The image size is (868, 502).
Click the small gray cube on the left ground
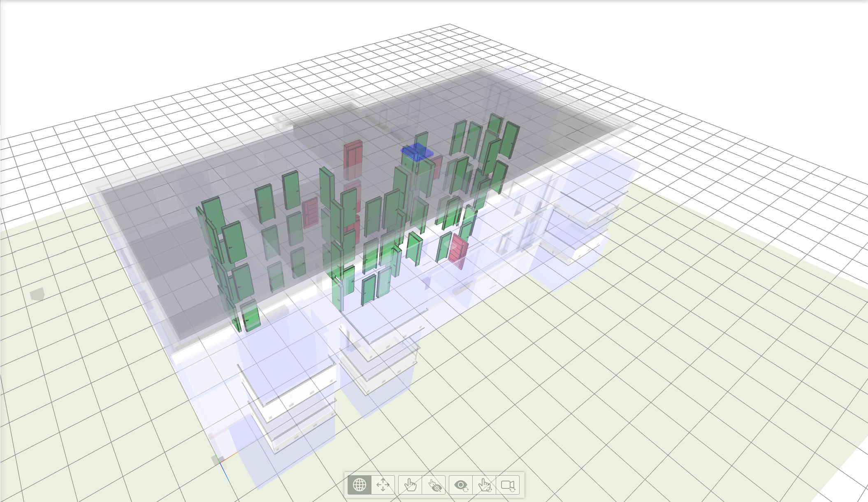[37, 294]
